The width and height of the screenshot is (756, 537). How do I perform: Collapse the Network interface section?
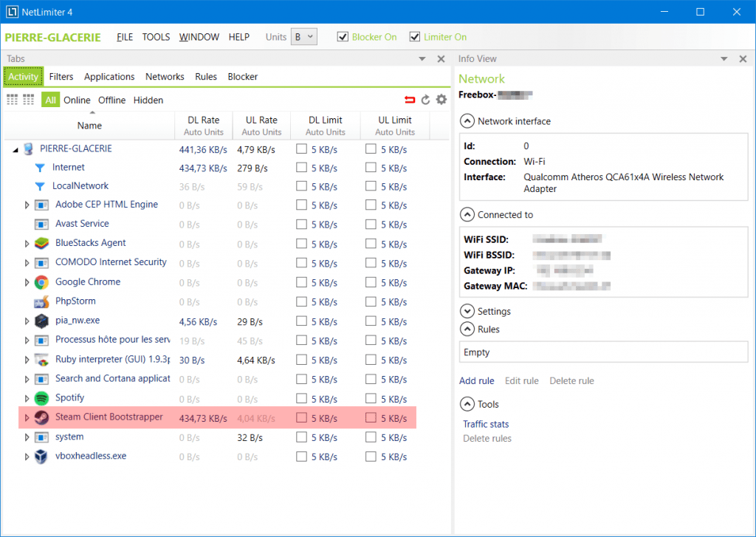click(x=467, y=121)
